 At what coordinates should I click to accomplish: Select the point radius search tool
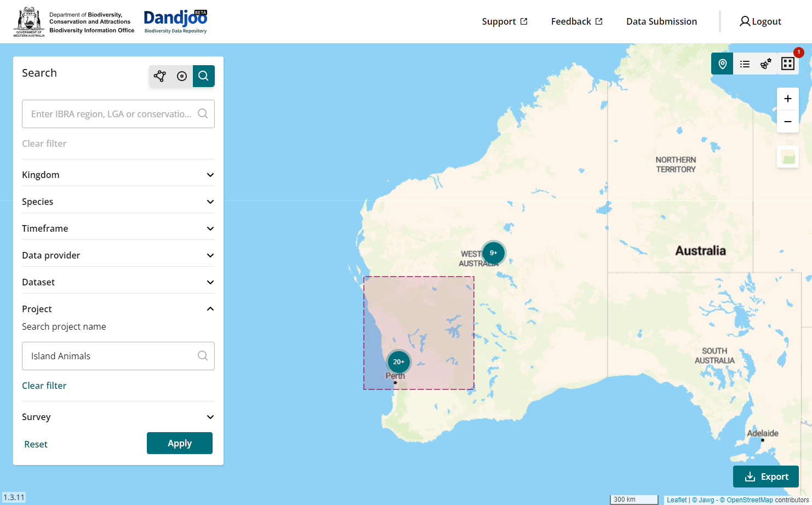tap(182, 76)
